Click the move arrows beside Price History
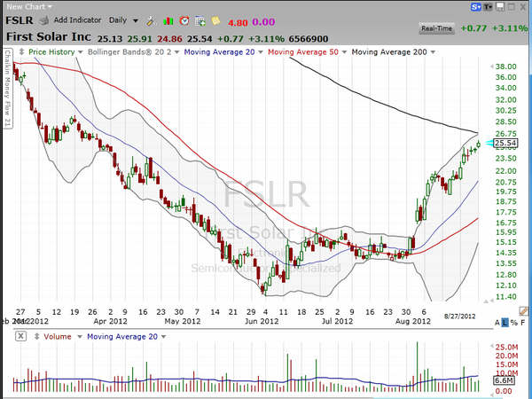532x399 pixels. 21,52
